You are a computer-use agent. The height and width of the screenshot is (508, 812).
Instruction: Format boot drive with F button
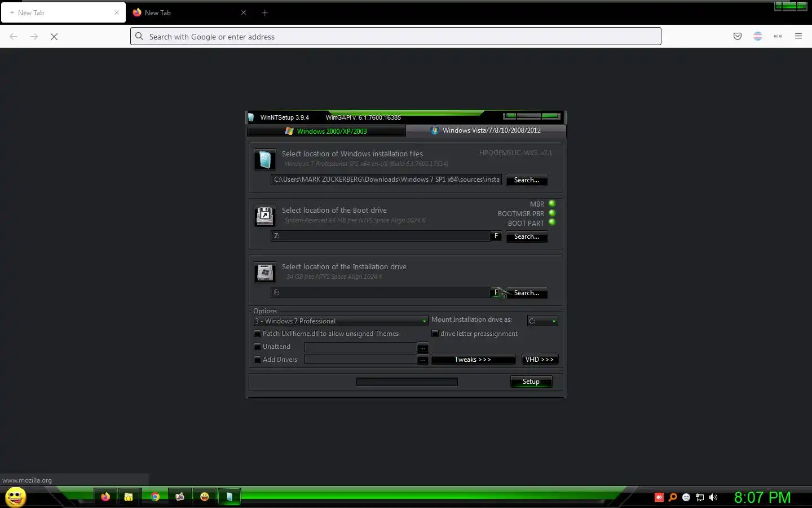pyautogui.click(x=496, y=236)
